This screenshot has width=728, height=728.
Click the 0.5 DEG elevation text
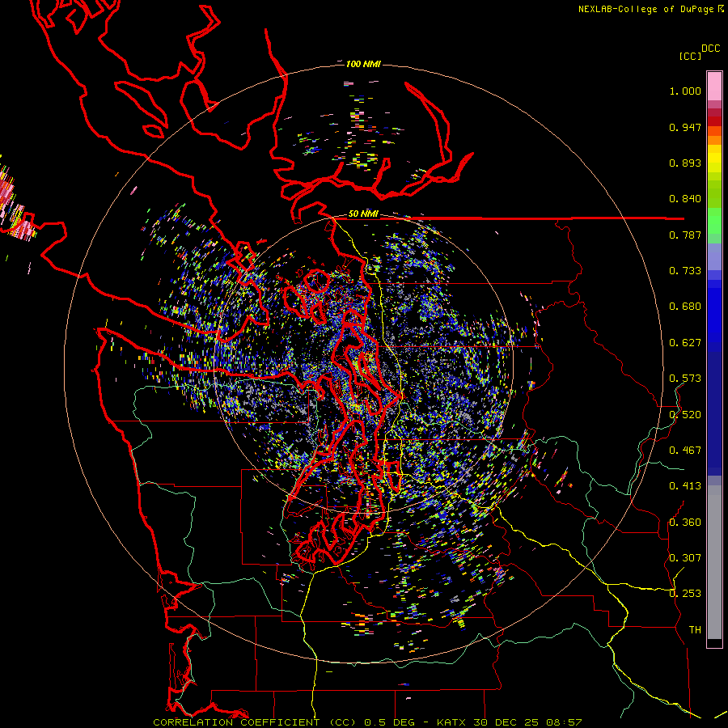click(390, 722)
